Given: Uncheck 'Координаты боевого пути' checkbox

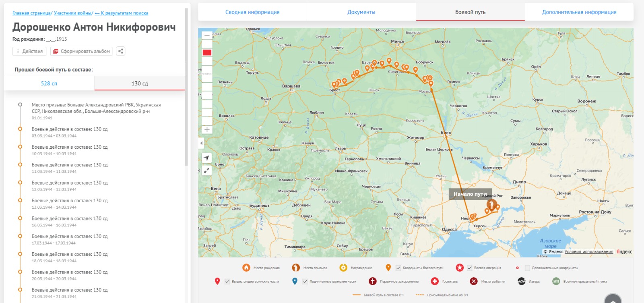Looking at the screenshot, I should click(x=398, y=268).
